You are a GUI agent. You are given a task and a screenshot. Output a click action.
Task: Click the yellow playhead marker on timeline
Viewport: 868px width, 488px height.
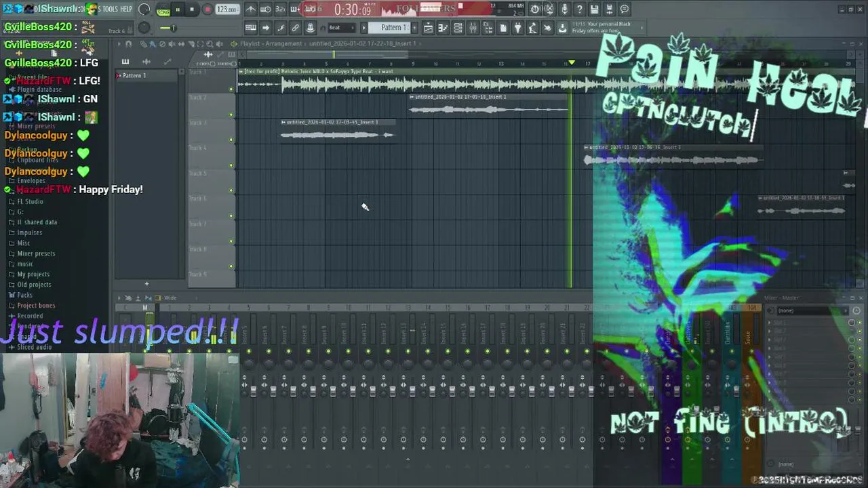[572, 63]
